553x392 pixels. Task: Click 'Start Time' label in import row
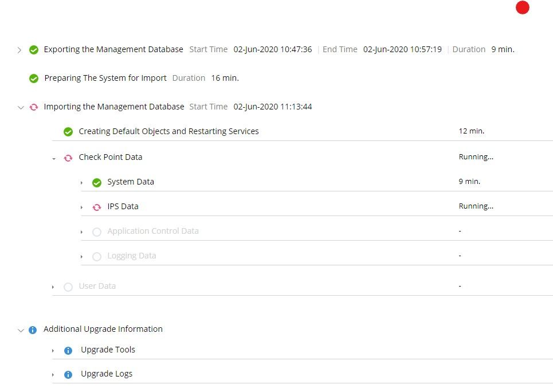209,107
